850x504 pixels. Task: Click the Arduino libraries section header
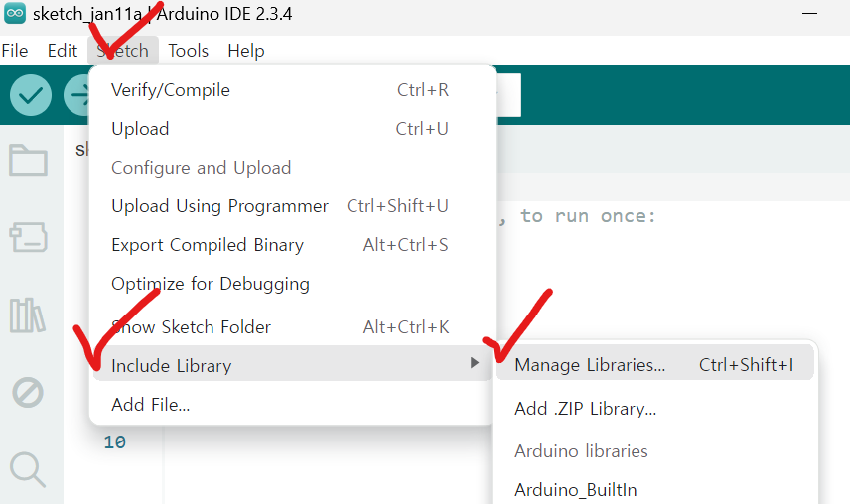(x=581, y=451)
